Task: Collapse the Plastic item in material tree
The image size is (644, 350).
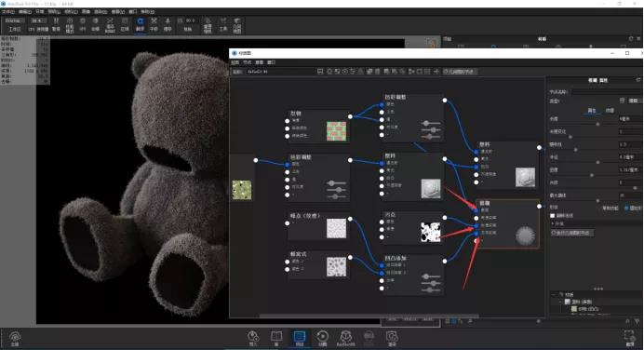Action: 561,302
